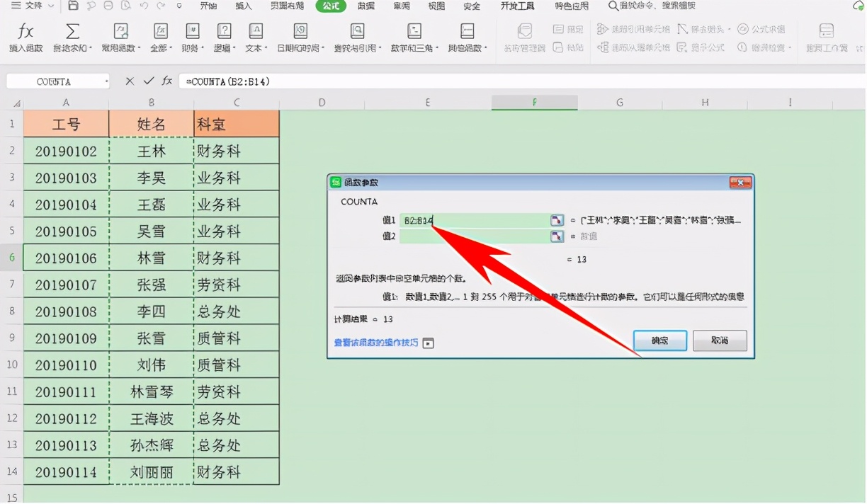Click cell containing 20190108
Screen dimensions: 867x504
pyautogui.click(x=66, y=311)
